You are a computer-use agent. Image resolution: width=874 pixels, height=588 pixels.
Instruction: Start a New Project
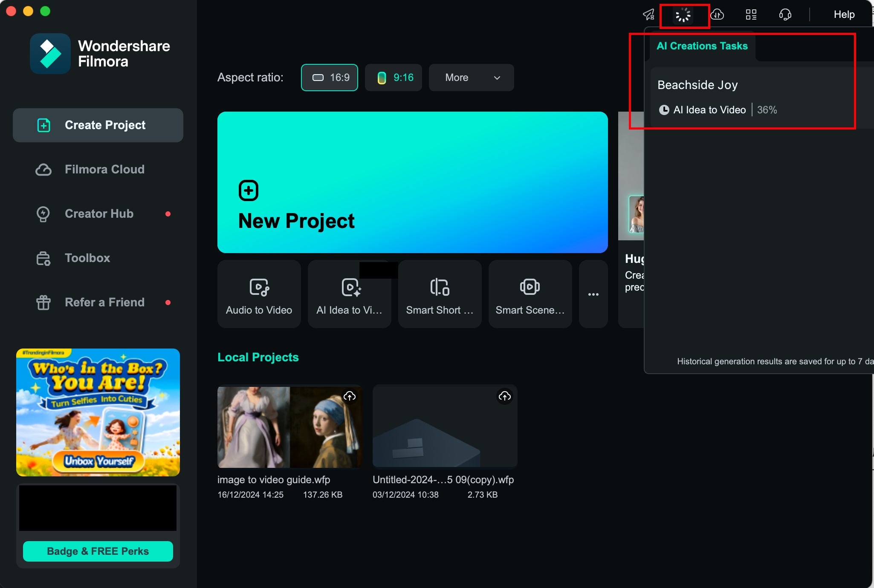click(412, 182)
